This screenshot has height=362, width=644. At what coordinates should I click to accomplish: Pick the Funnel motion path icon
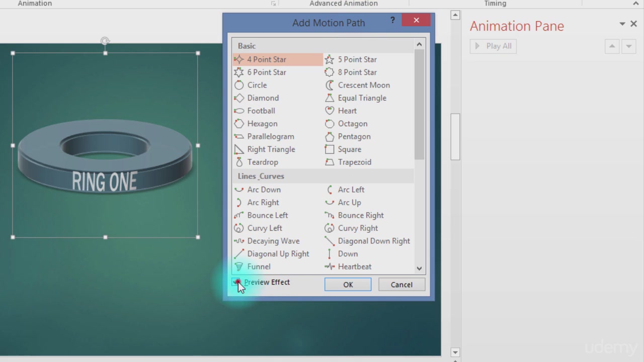pyautogui.click(x=239, y=266)
